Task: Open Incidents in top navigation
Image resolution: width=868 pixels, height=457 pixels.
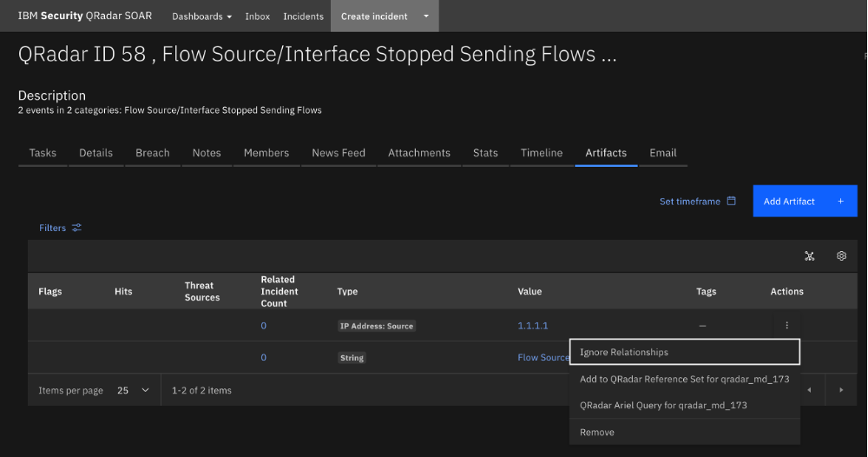Action: [x=303, y=17]
